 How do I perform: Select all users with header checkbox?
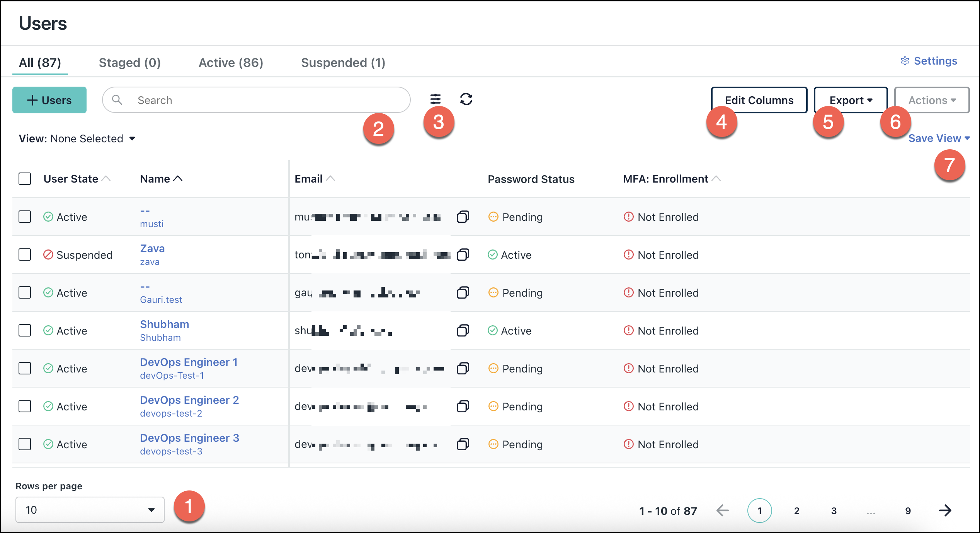[x=24, y=178]
